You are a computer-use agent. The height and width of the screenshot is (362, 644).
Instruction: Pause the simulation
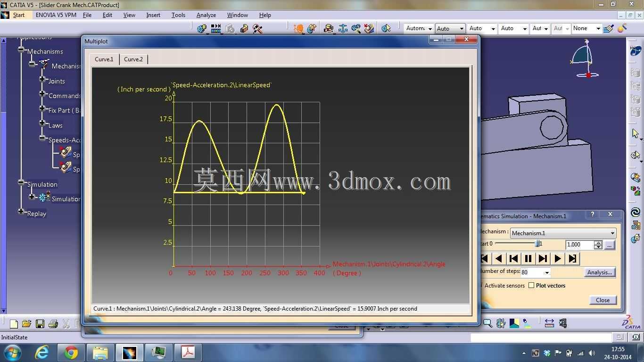tap(528, 258)
